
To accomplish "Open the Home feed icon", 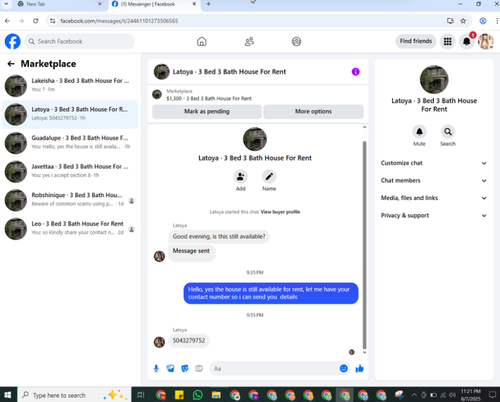I will click(x=202, y=41).
